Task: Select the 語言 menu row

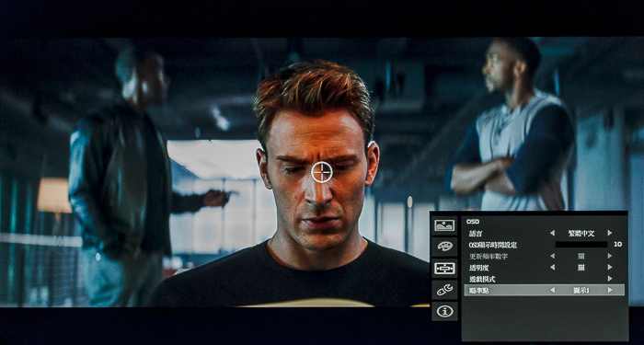Action: coord(545,233)
